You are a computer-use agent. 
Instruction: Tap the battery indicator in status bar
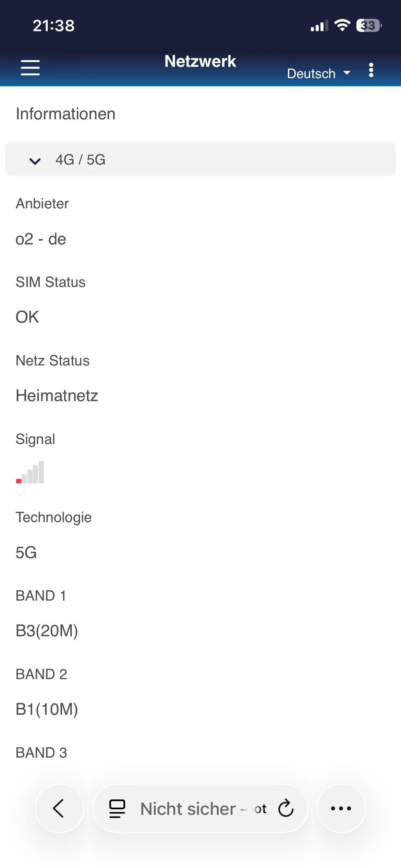tap(369, 25)
